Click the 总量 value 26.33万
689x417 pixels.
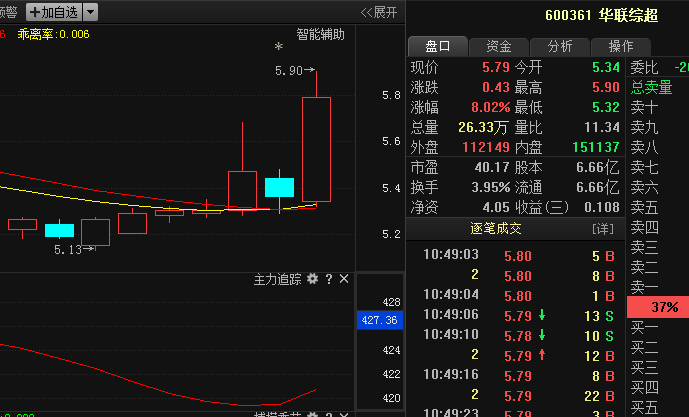click(483, 127)
